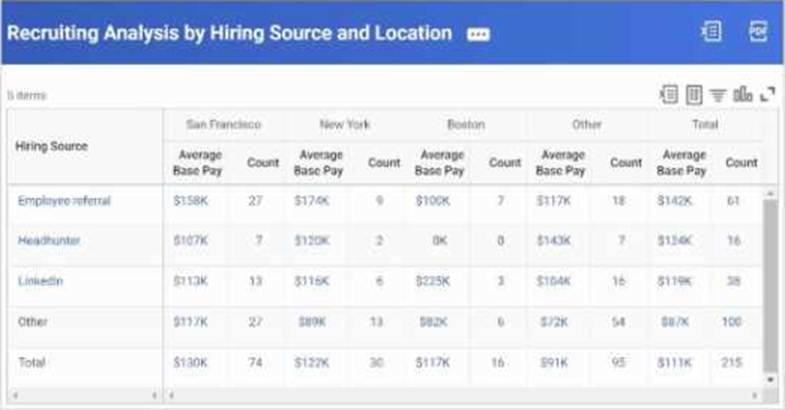Open the Employee referral hiring source
785x410 pixels.
tap(64, 201)
